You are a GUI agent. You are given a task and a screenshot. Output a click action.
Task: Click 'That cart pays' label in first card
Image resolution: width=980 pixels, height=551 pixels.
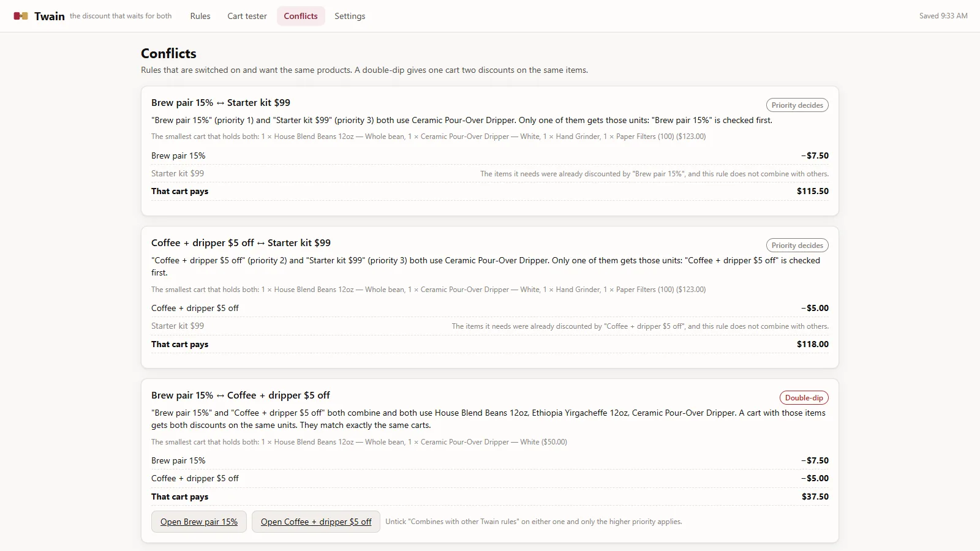point(179,191)
